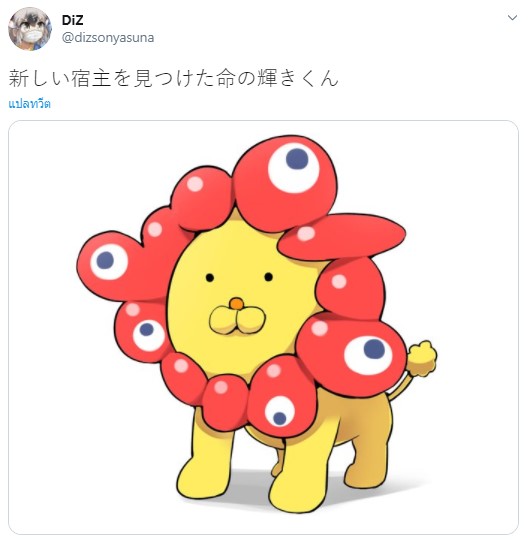This screenshot has height=541, width=529.
Task: Click the eyeball on the mane's right side
Action: (x=368, y=355)
